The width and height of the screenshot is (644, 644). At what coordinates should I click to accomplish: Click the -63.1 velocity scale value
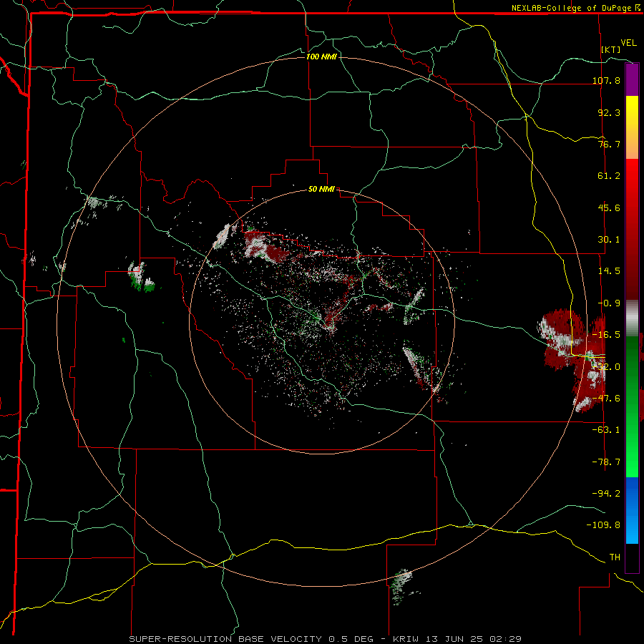[607, 430]
